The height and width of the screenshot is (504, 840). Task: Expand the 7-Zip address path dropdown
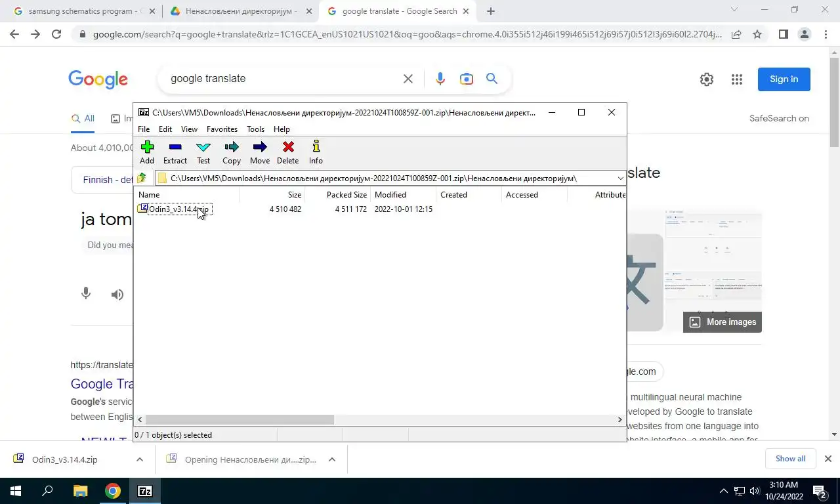(x=620, y=178)
